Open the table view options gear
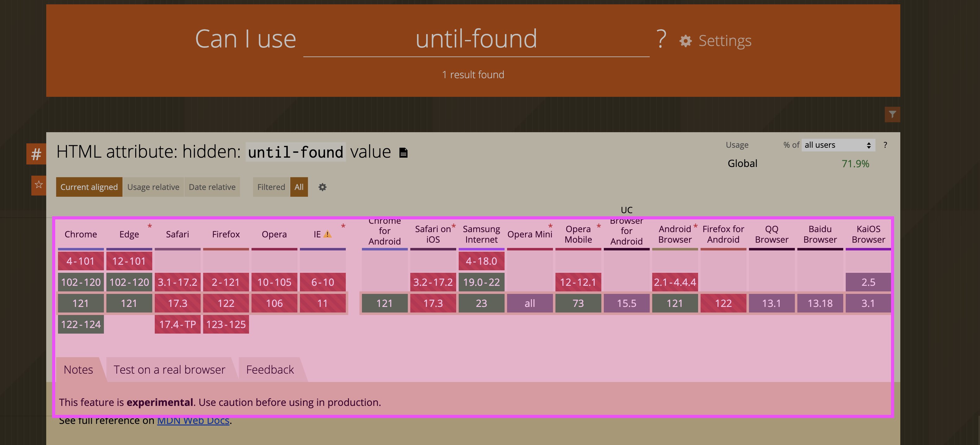The width and height of the screenshot is (980, 445). pos(322,187)
